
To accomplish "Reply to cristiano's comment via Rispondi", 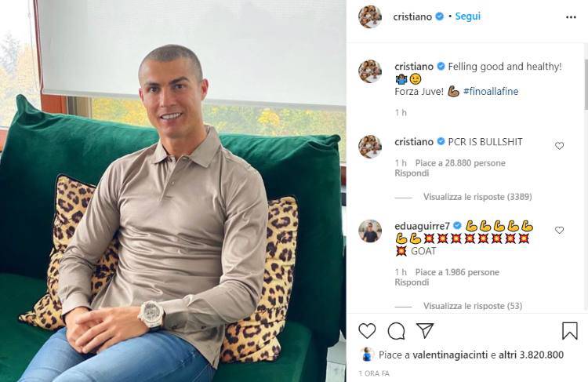I will pyautogui.click(x=412, y=173).
